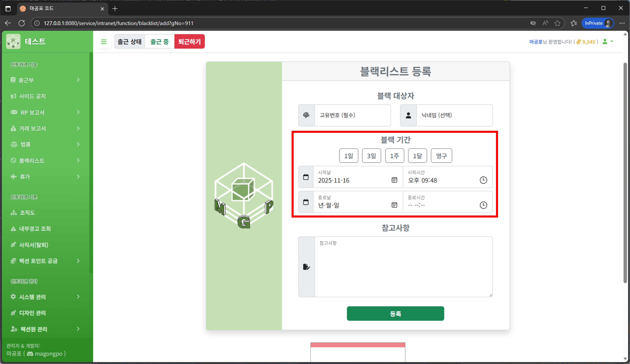
Task: Select the 3일 duration button
Action: (x=372, y=156)
